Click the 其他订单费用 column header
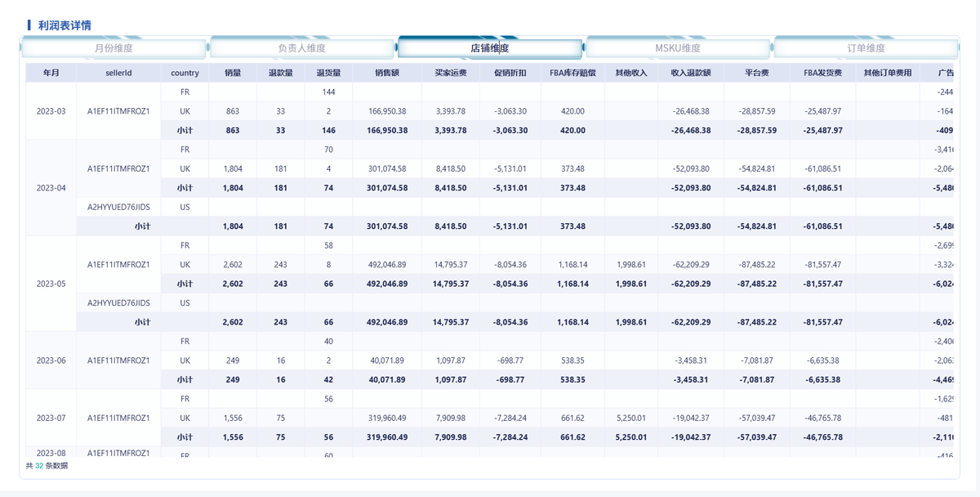Screen dimensions: 980x497 click(888, 73)
